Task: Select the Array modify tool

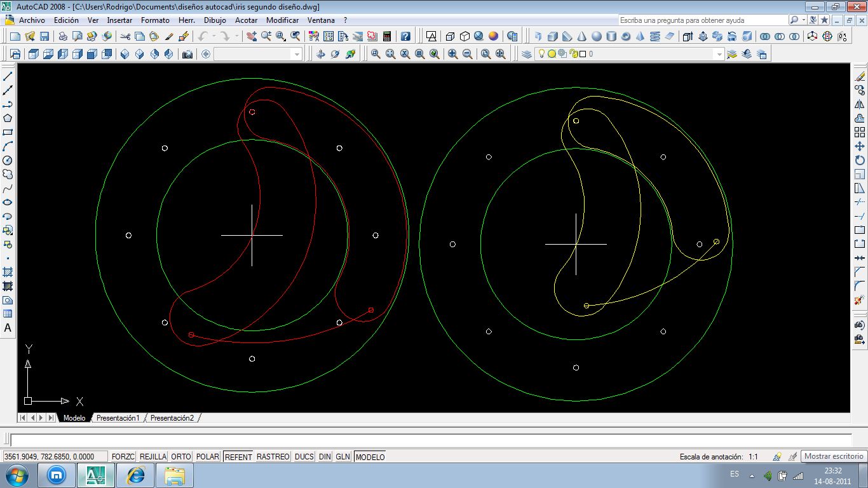Action: (860, 132)
